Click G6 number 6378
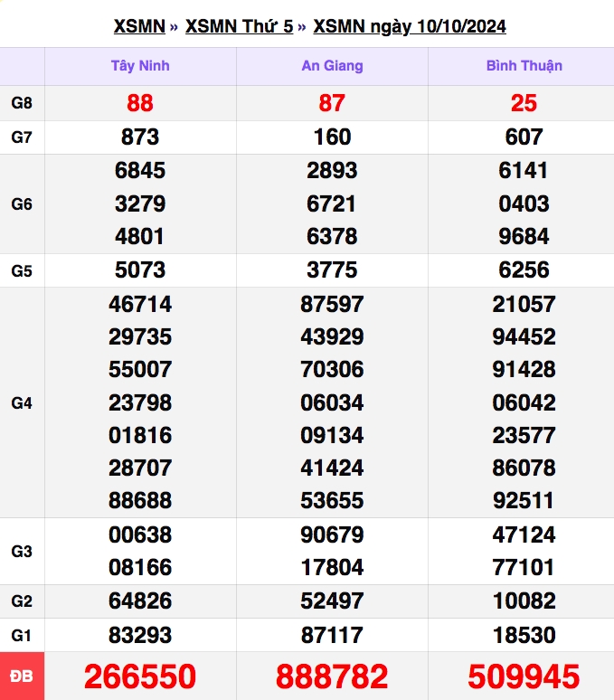The height and width of the screenshot is (700, 614). pyautogui.click(x=332, y=236)
